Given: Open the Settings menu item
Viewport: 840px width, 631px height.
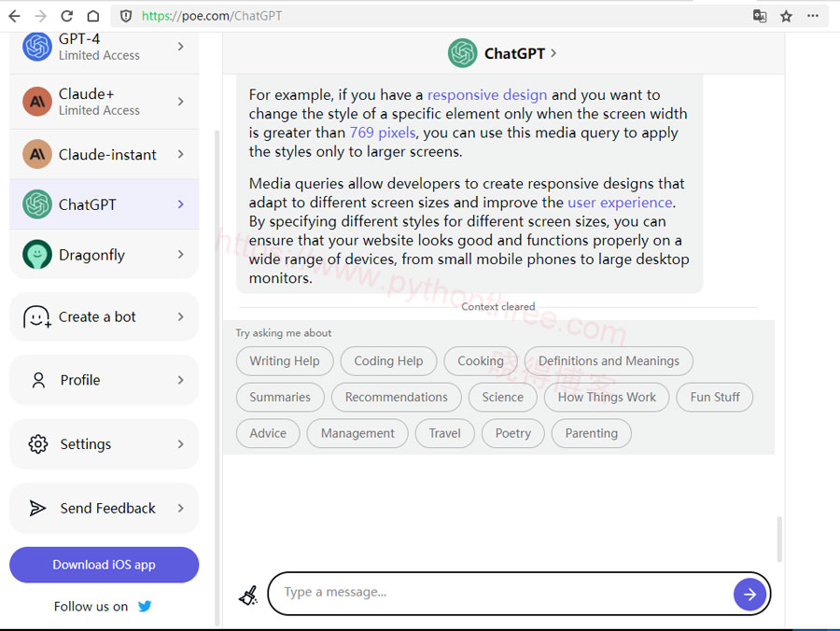Looking at the screenshot, I should [105, 444].
